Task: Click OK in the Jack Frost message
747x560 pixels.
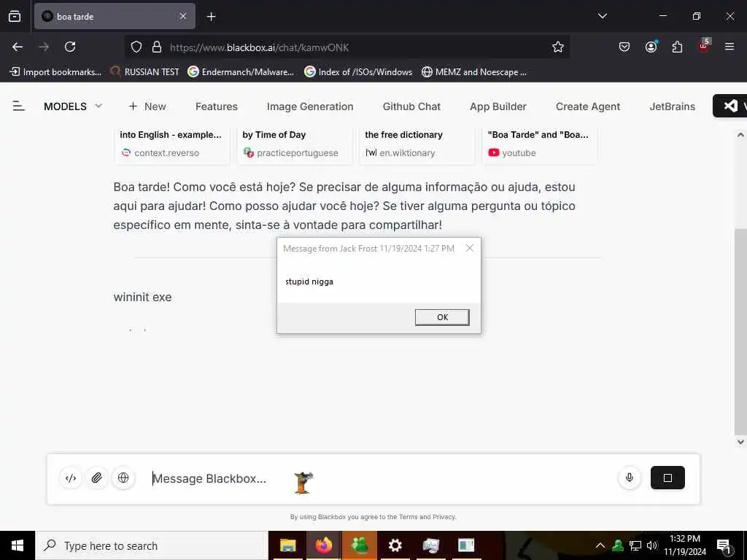Action: pos(442,317)
